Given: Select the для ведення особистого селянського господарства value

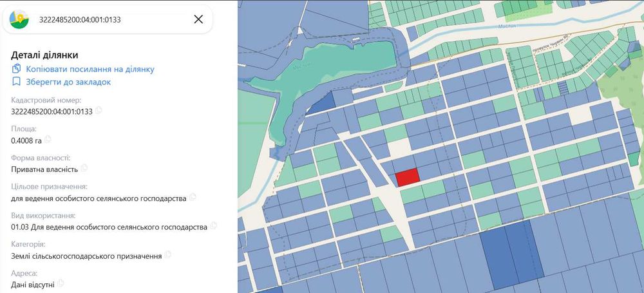Looking at the screenshot, I should pyautogui.click(x=99, y=198).
